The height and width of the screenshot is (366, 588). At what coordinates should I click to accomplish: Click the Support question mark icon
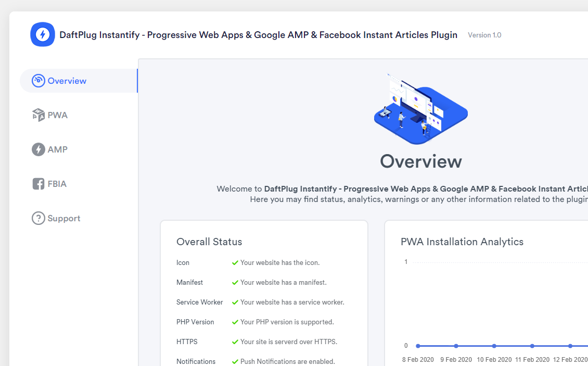coord(39,218)
